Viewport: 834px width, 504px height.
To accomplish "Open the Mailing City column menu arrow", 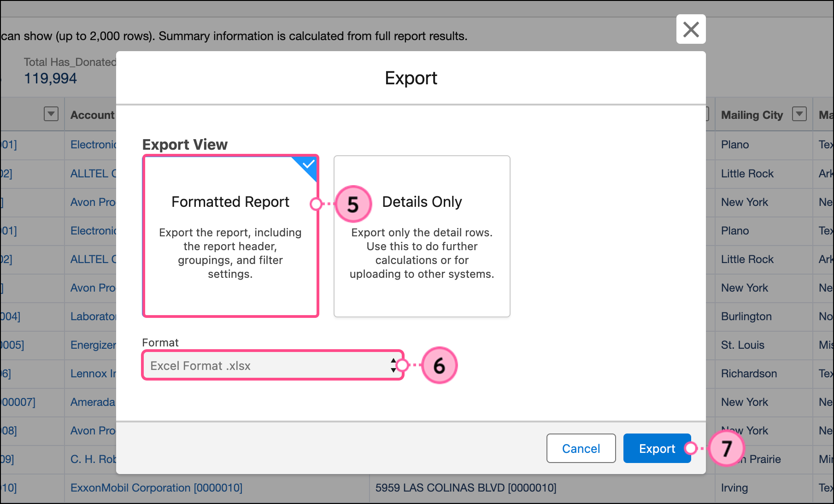I will [799, 114].
